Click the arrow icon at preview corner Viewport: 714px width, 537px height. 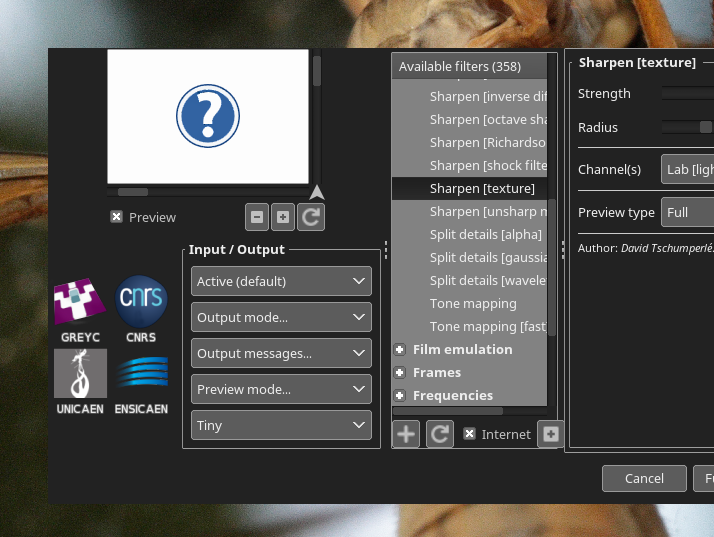pos(317,192)
